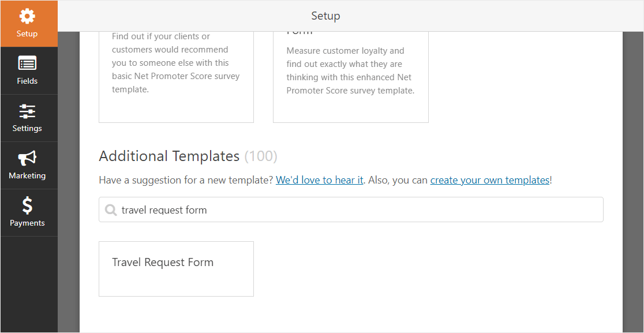Open the Payments tab label
This screenshot has width=644, height=333.
[27, 223]
